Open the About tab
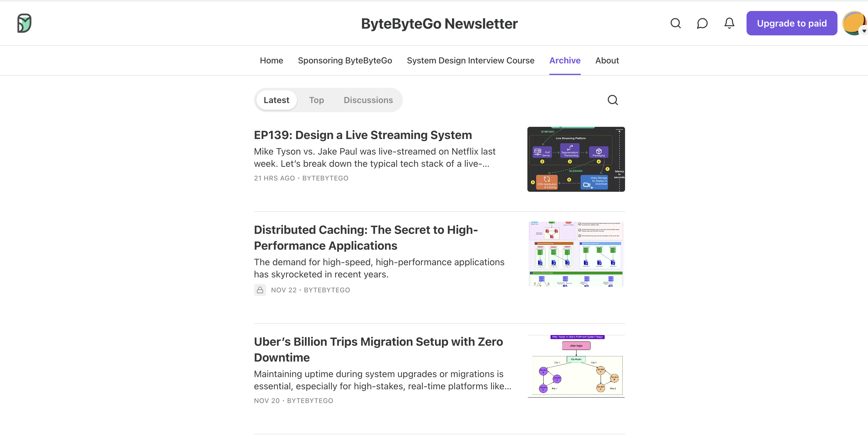 pyautogui.click(x=607, y=61)
